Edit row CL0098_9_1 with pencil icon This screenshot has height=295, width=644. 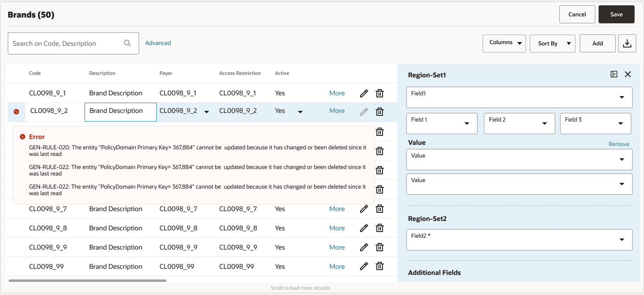point(364,93)
